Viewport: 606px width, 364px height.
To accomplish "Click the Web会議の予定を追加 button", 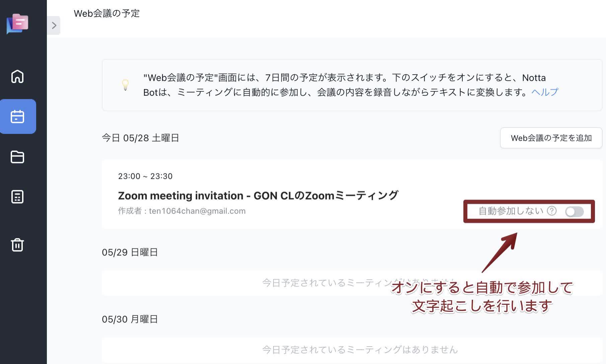I will click(551, 138).
